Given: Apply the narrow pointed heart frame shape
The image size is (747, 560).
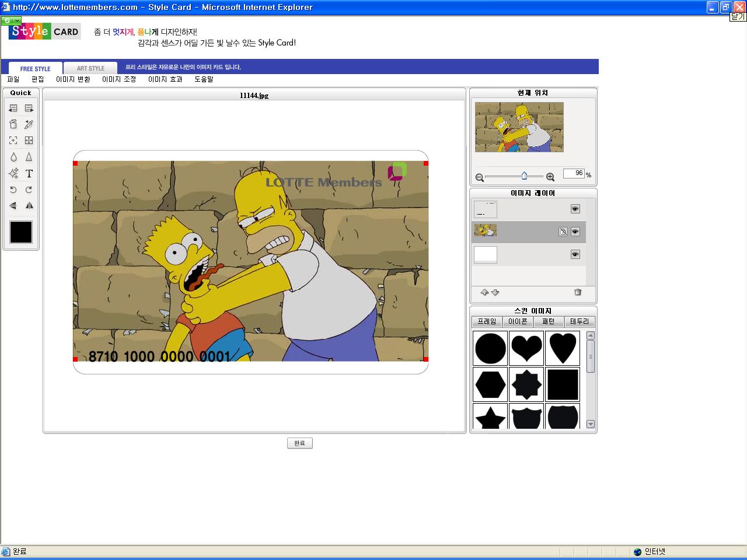Looking at the screenshot, I should pos(563,348).
